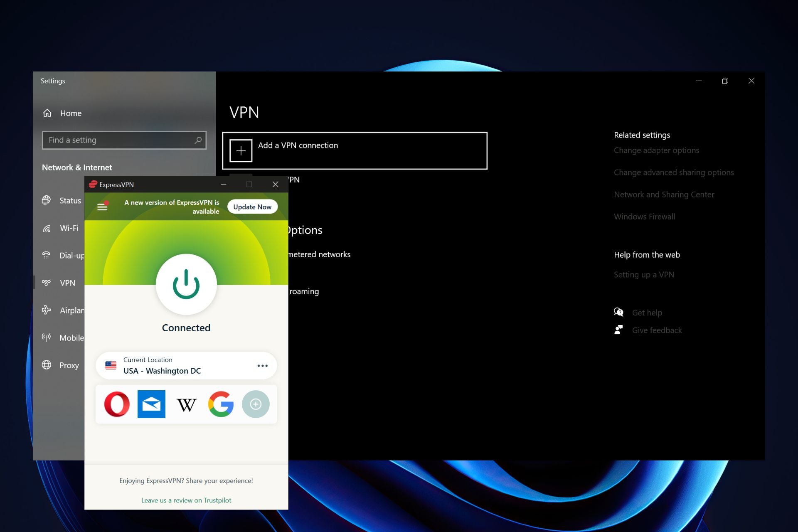Click Give feedback link
798x532 pixels.
(x=657, y=330)
